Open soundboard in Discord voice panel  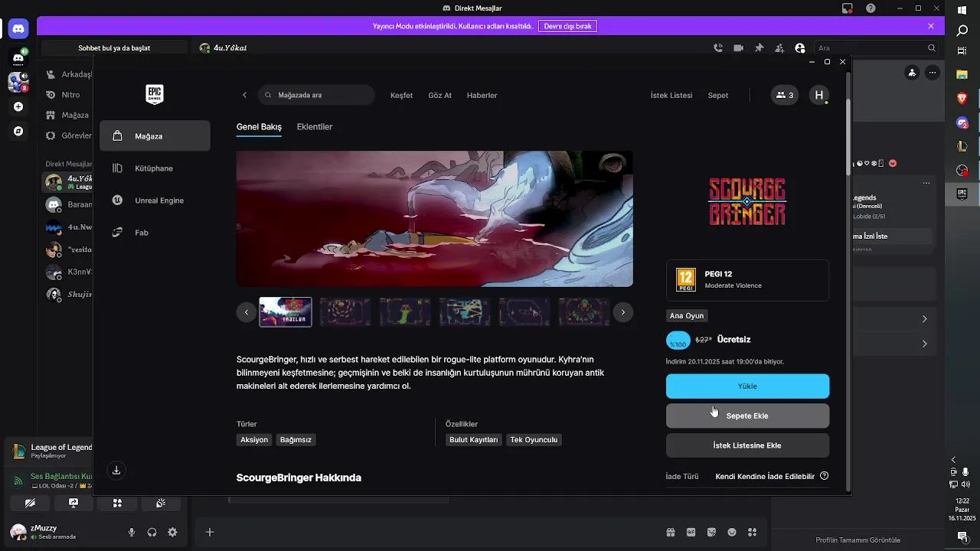161,503
